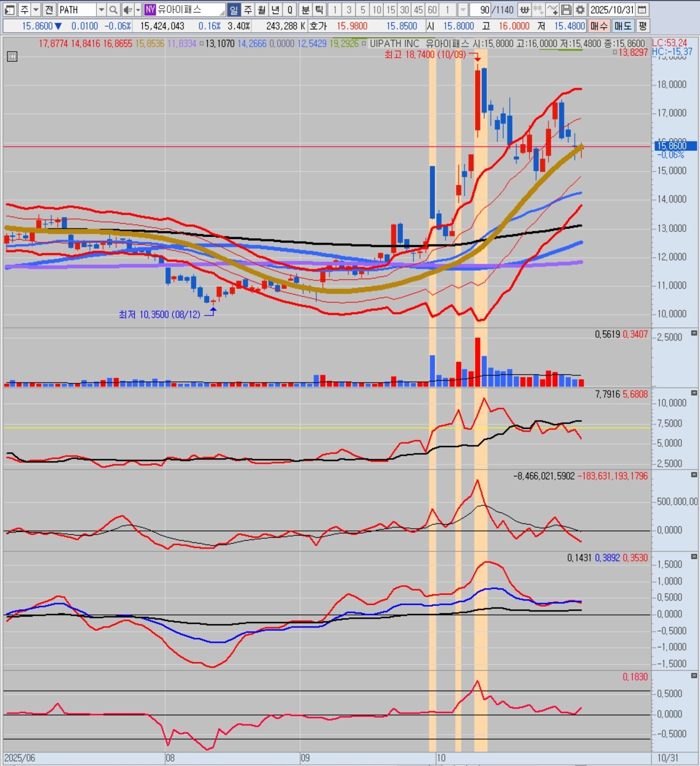The image size is (700, 766).
Task: Click the 전 button beside the ticker
Action: pyautogui.click(x=49, y=10)
